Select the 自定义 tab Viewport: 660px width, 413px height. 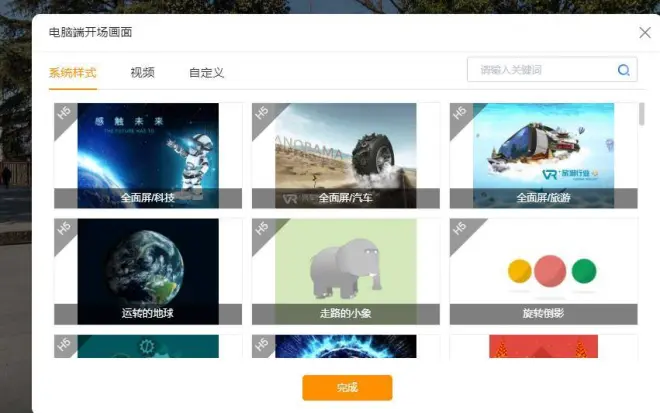tap(206, 72)
